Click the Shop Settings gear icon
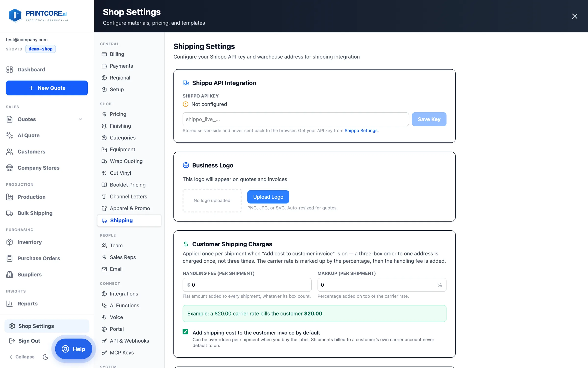The image size is (588, 368). coord(12,326)
